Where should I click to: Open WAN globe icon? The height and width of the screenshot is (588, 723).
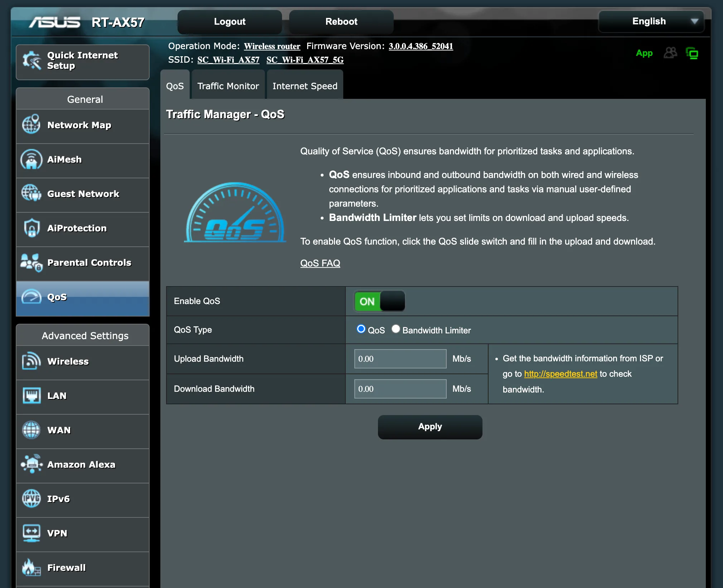pos(31,430)
